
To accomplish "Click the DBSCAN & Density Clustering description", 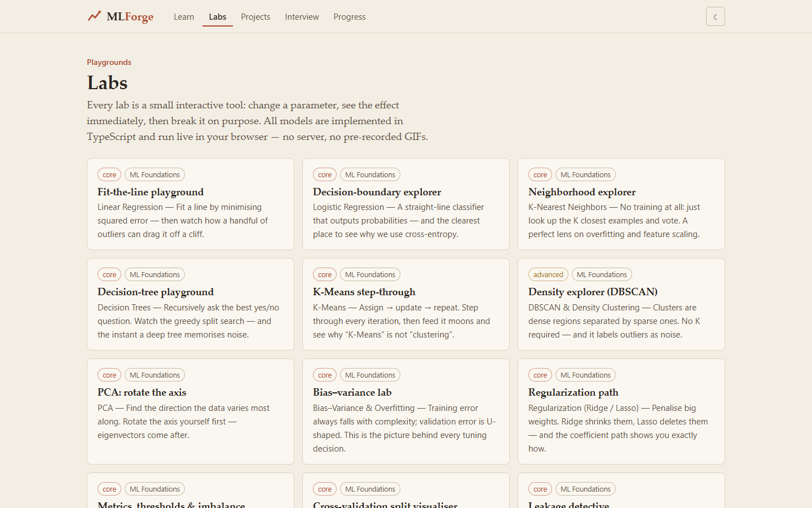I will pos(614,321).
